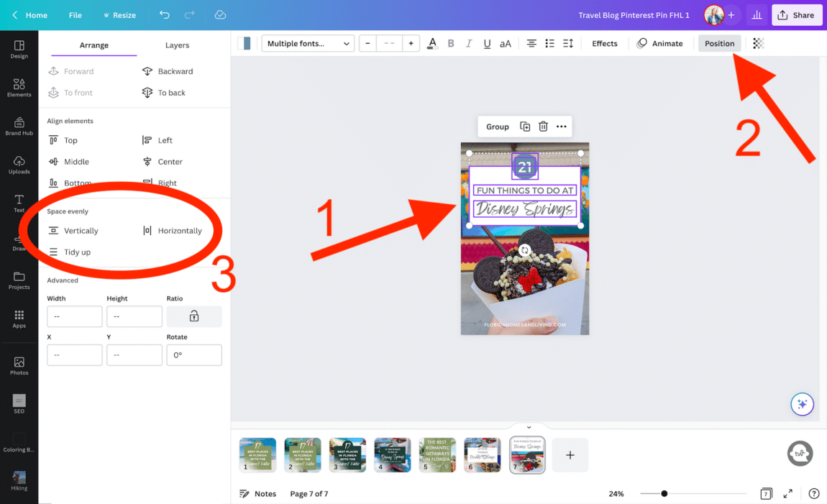Collapse the thumbnail strip with the chevron
This screenshot has width=827, height=504.
(x=529, y=426)
